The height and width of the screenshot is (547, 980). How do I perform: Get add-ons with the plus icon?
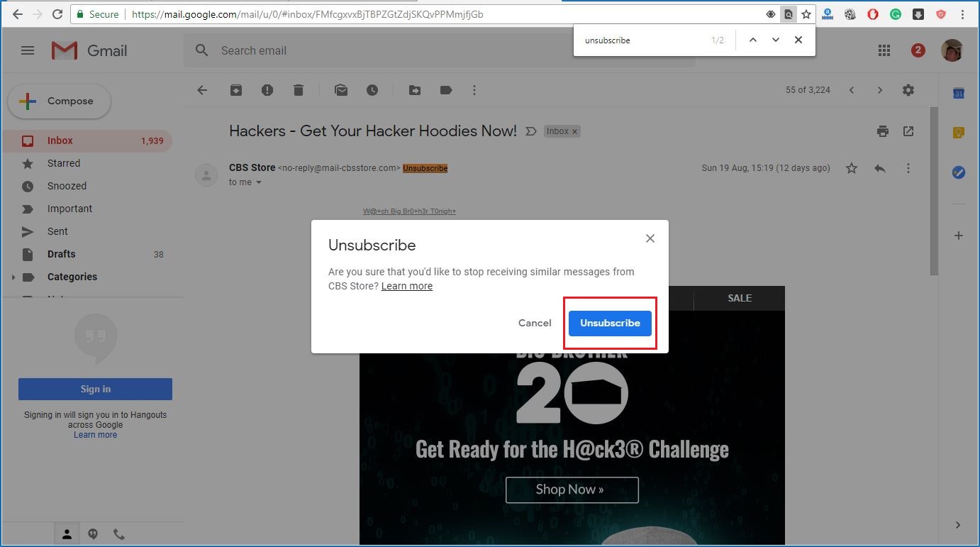(959, 236)
